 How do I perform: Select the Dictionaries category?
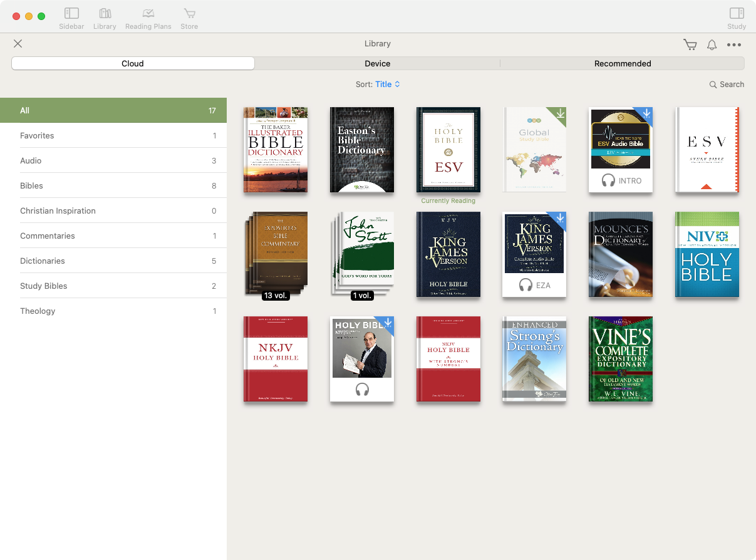click(113, 261)
